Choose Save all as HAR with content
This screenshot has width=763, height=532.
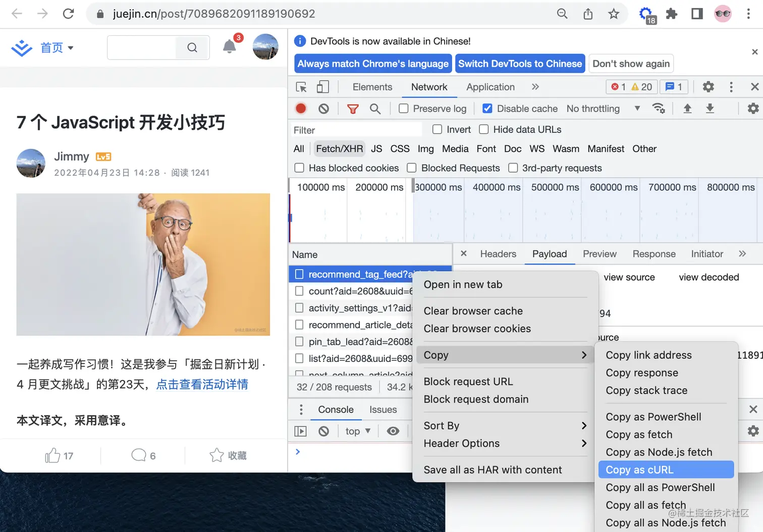pyautogui.click(x=505, y=470)
